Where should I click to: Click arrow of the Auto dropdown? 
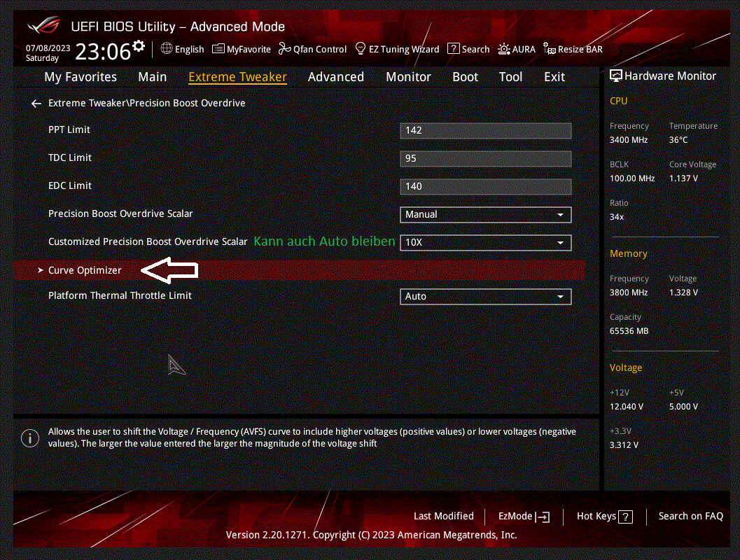560,297
